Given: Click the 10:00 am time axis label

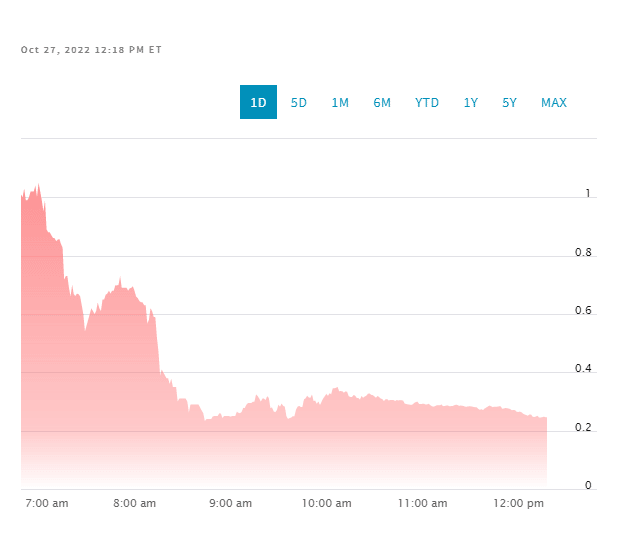Looking at the screenshot, I should tap(327, 504).
